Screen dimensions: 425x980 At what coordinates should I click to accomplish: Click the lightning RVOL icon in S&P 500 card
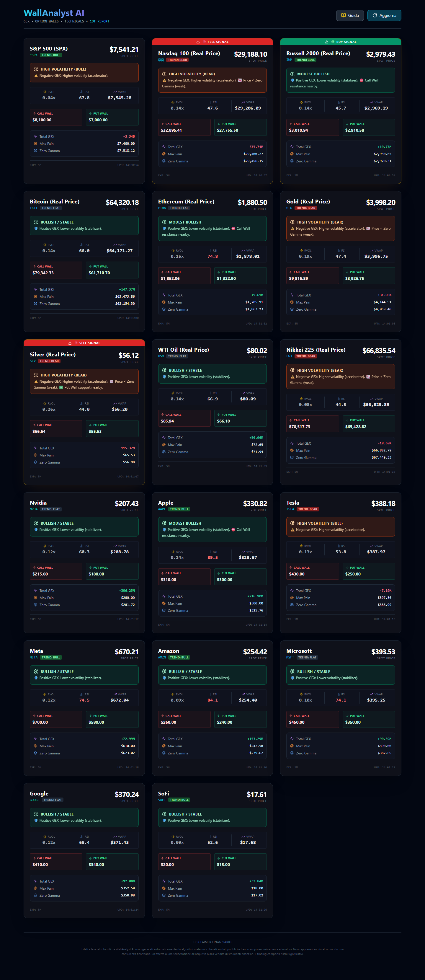[x=45, y=92]
